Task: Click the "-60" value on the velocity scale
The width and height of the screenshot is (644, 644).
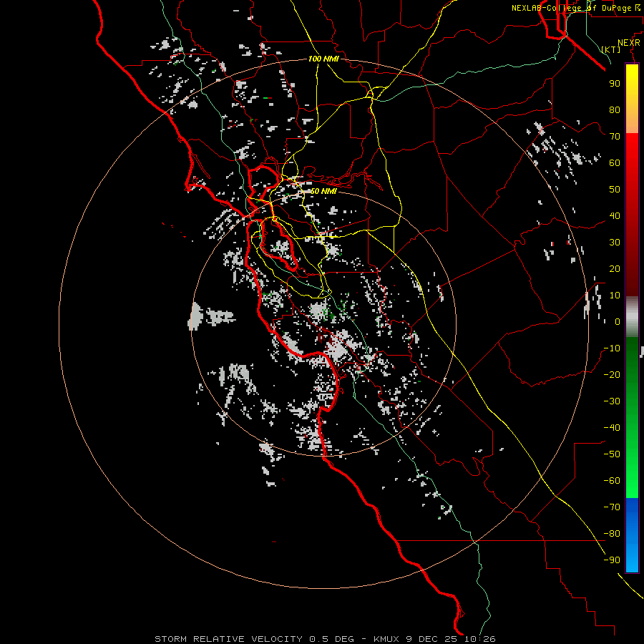Action: tap(612, 481)
